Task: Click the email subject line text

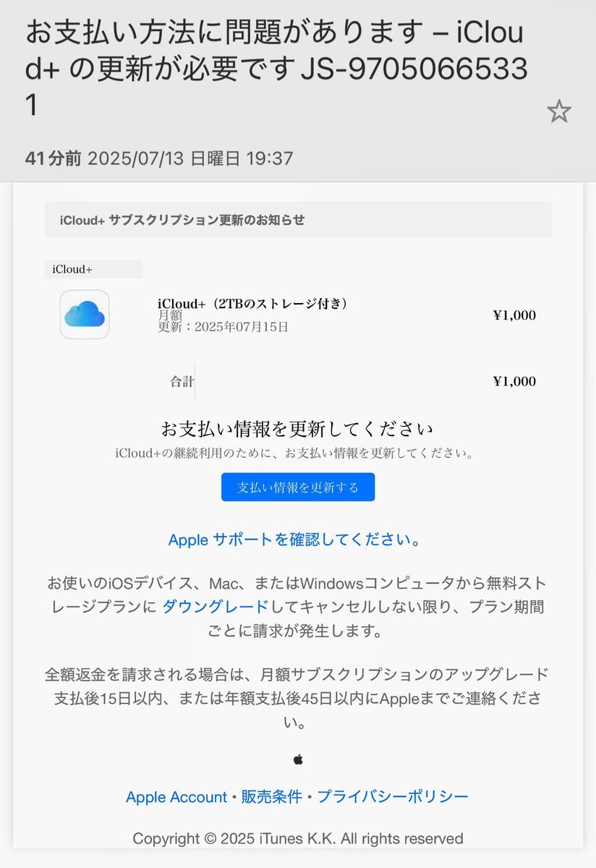Action: point(275,69)
